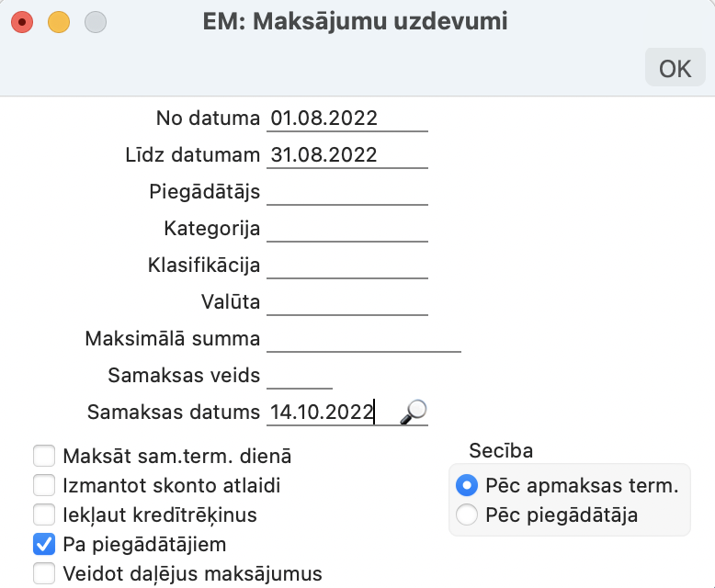Enable Maksāt sam.term. dienā checkbox
The width and height of the screenshot is (715, 588).
(43, 455)
